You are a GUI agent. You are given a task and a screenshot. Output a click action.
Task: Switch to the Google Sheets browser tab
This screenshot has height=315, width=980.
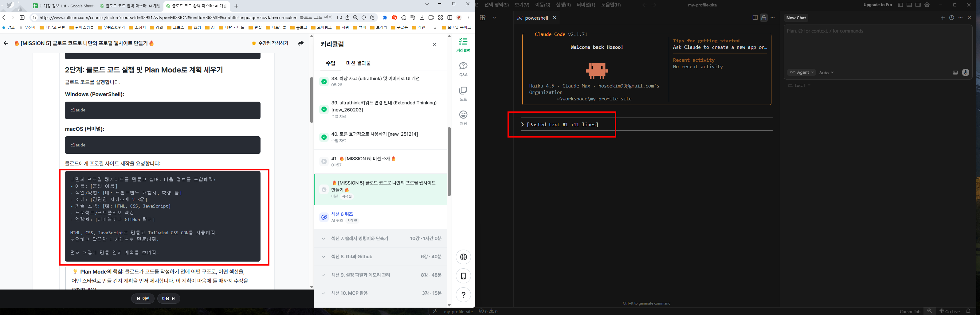63,6
